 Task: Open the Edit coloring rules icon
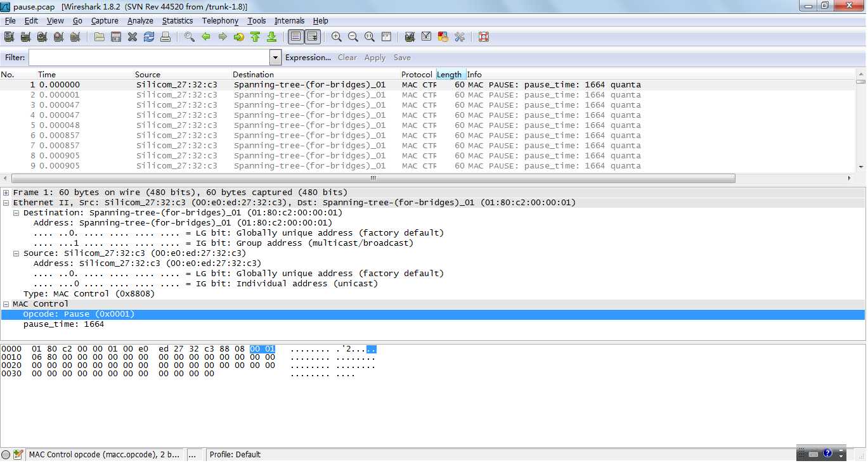coord(443,37)
